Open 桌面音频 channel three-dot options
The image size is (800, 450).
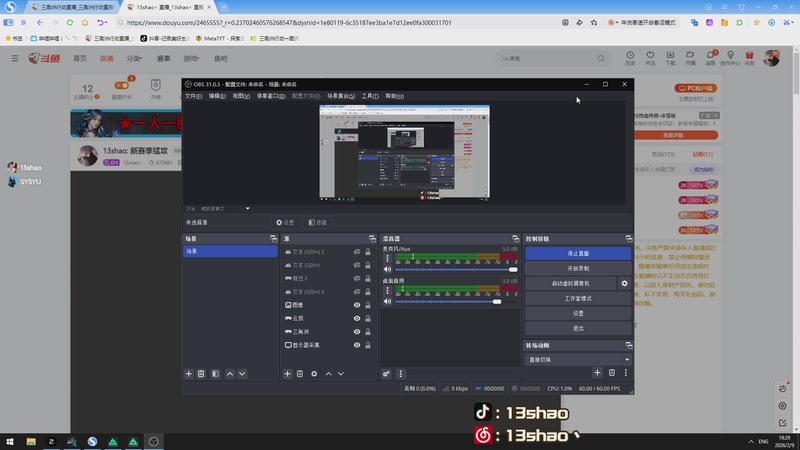click(x=387, y=290)
